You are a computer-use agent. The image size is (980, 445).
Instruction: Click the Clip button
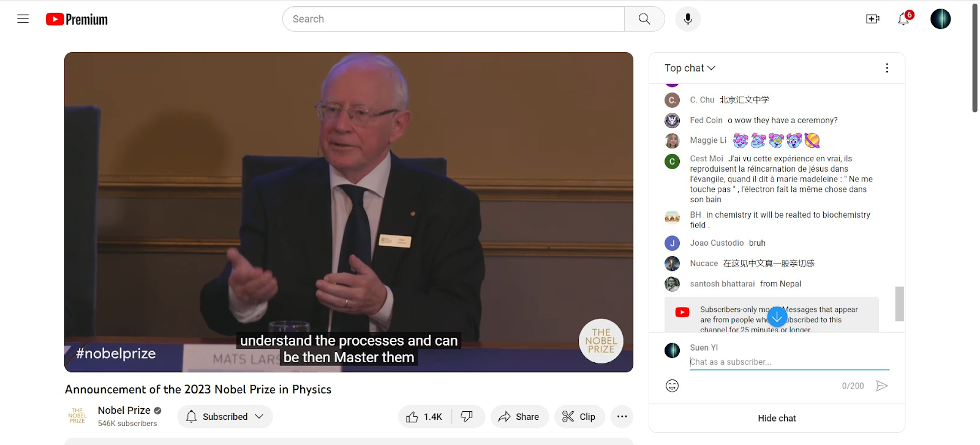(579, 417)
